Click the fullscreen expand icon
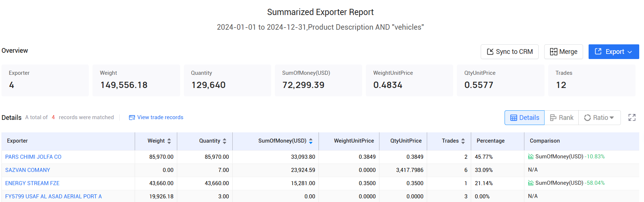 (632, 118)
